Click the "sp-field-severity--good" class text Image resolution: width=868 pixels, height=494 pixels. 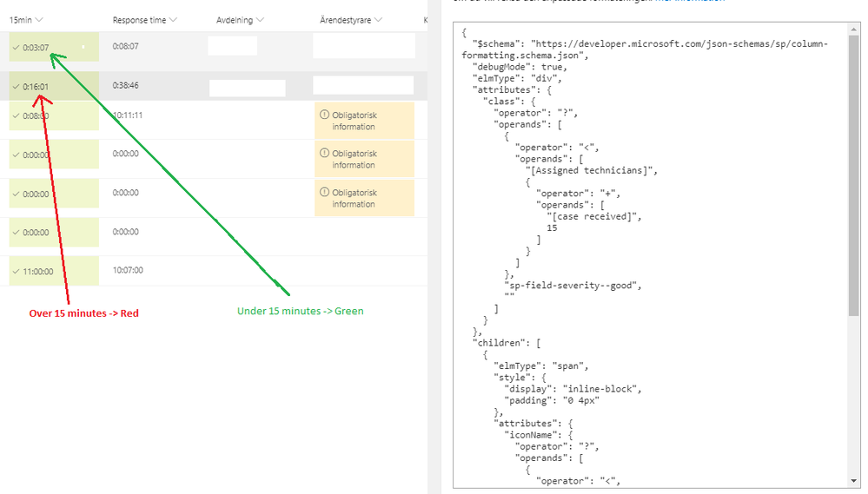(570, 286)
